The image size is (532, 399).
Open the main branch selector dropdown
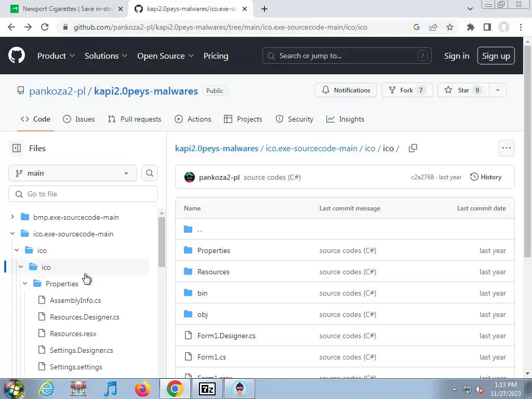click(x=73, y=174)
